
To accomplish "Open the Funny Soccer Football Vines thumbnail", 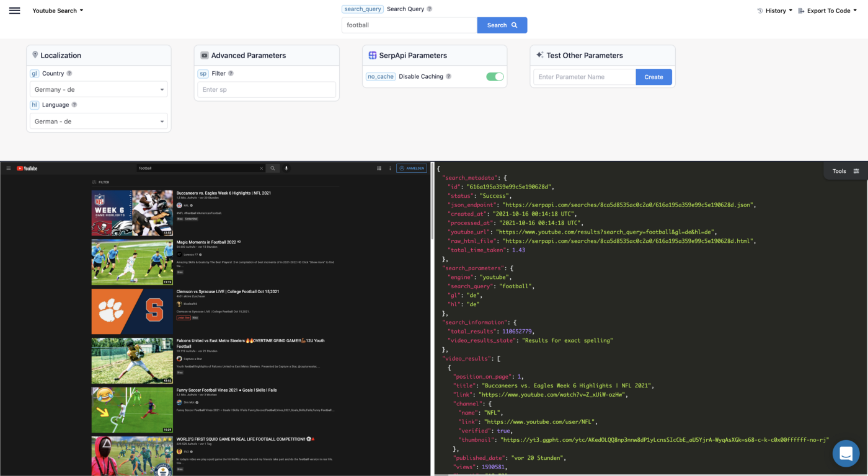I will pos(132,410).
